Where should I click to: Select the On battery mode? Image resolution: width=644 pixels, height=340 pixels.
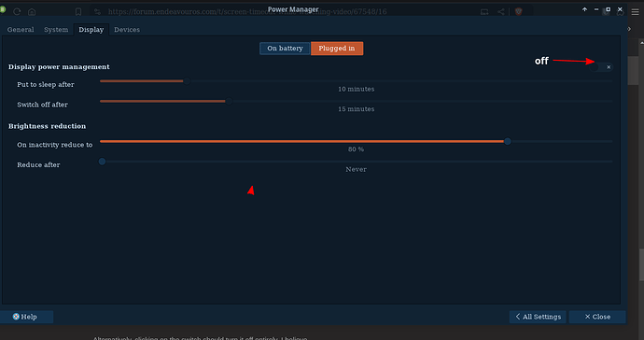click(x=285, y=48)
